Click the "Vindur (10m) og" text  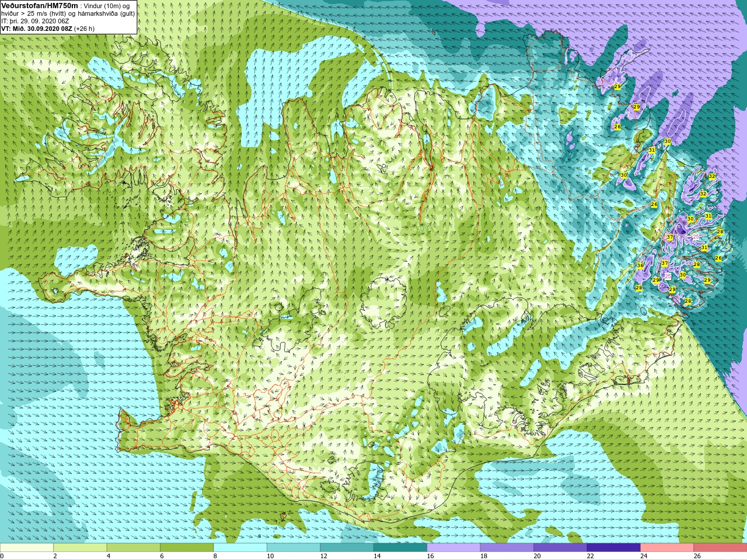tap(107, 6)
